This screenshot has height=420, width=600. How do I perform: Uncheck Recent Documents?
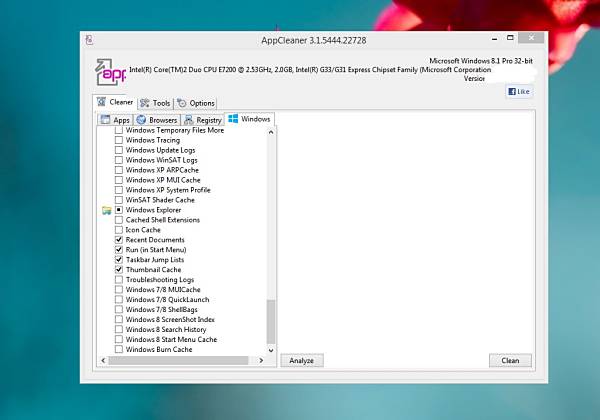(x=119, y=240)
